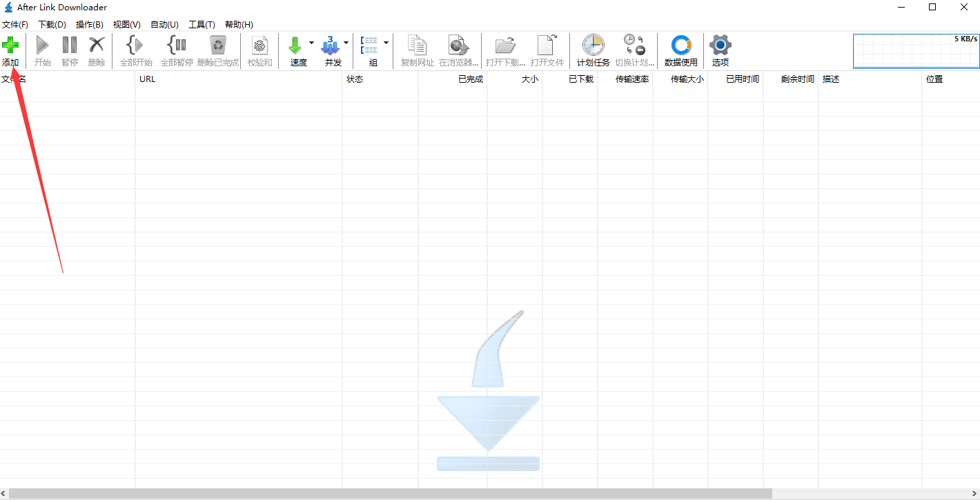Click the green plus Add (添加) icon
This screenshot has height=500, width=980.
tap(10, 46)
